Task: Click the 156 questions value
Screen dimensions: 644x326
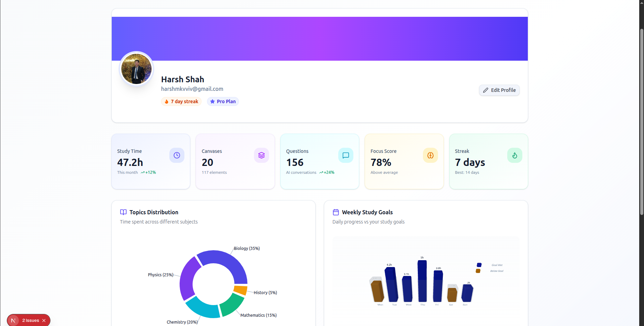Action: coord(295,162)
